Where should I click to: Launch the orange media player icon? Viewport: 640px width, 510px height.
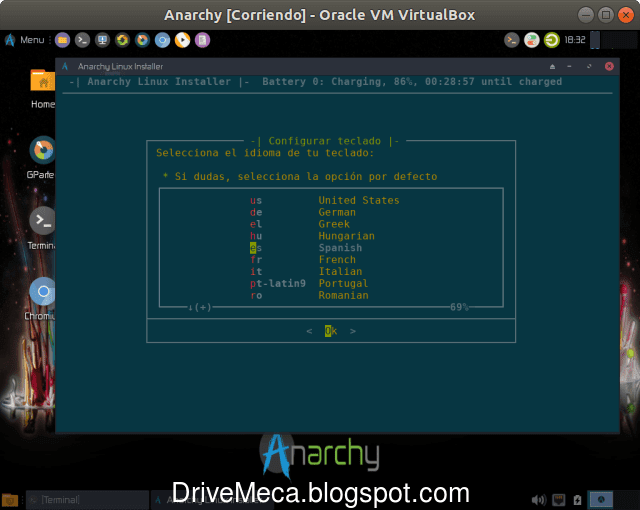(x=182, y=40)
